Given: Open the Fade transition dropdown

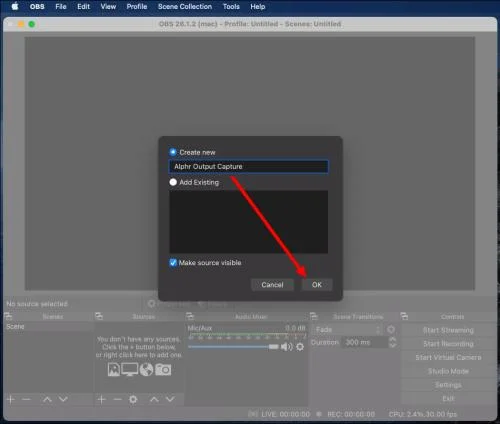Looking at the screenshot, I should tap(348, 330).
